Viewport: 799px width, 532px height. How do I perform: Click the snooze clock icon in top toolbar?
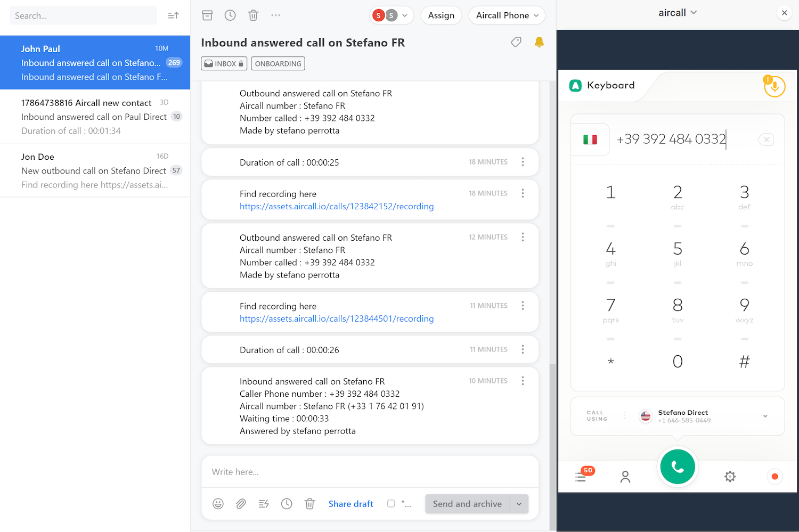pyautogui.click(x=230, y=15)
